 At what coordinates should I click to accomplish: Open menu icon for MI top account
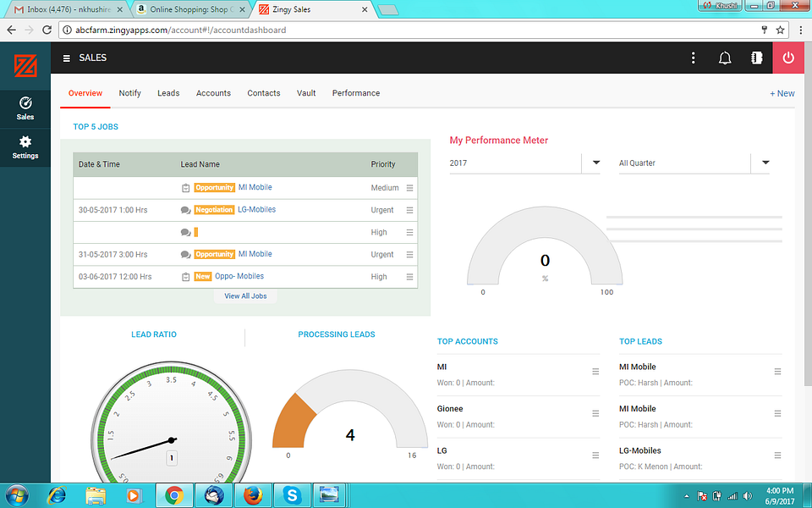(595, 371)
